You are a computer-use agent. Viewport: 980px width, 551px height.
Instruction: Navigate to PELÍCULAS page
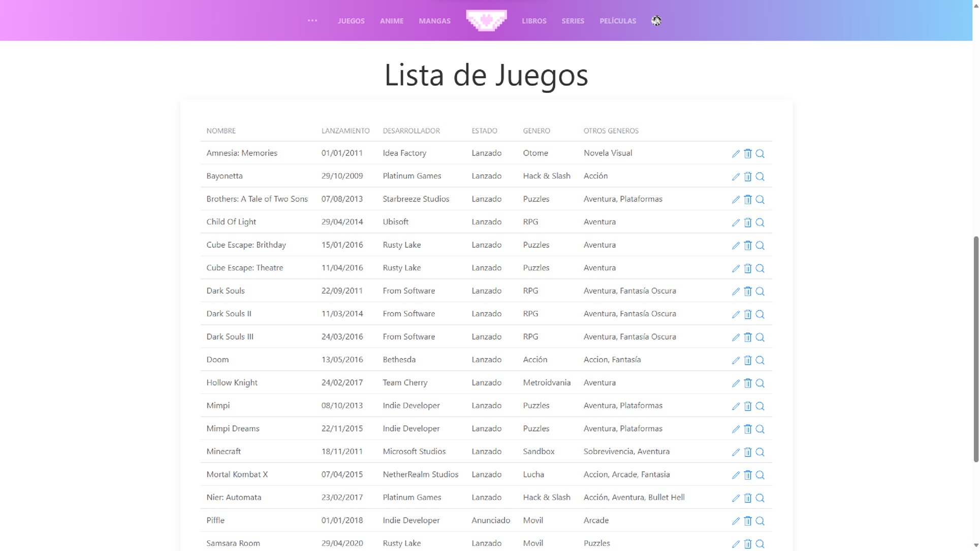(x=617, y=21)
